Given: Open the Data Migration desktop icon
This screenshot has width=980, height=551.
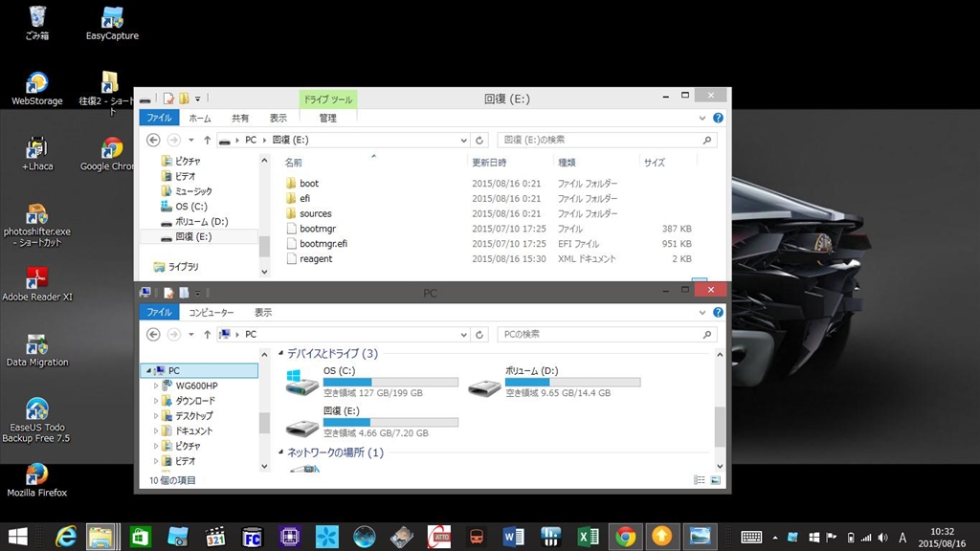Looking at the screenshot, I should [37, 350].
